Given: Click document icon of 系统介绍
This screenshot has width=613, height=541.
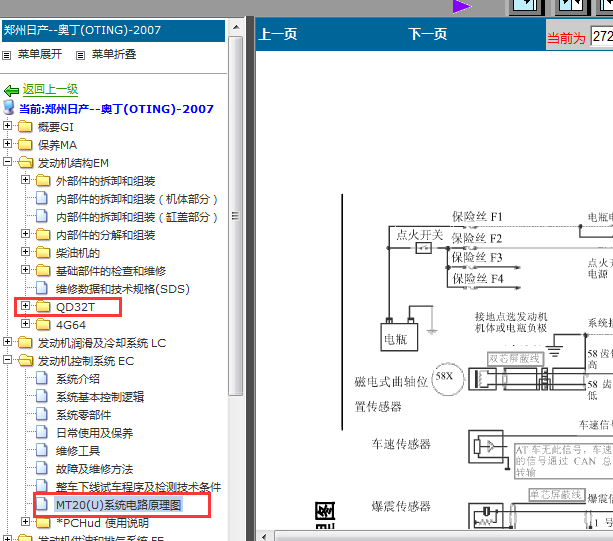Looking at the screenshot, I should pos(42,378).
